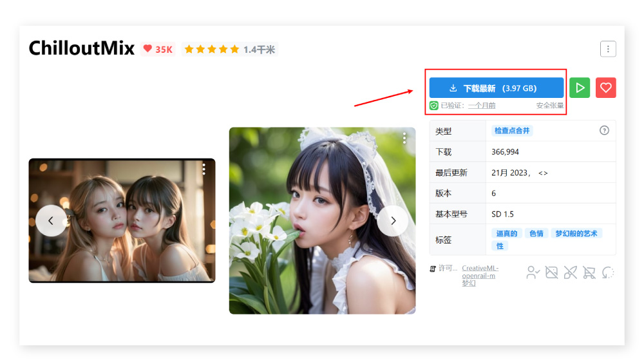644x364 pixels.
Task: Open the 一个月前 verification link
Action: (x=482, y=106)
